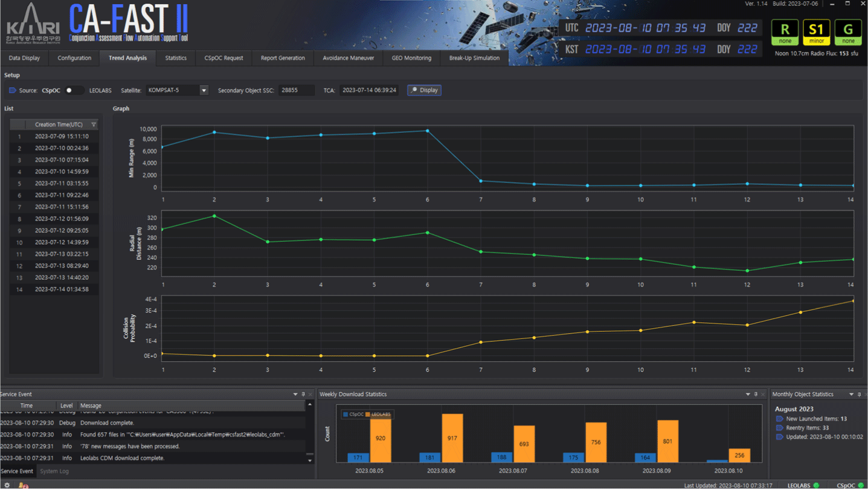The height and width of the screenshot is (489, 868).
Task: Click the blue CSpOC legend marker
Action: (346, 414)
